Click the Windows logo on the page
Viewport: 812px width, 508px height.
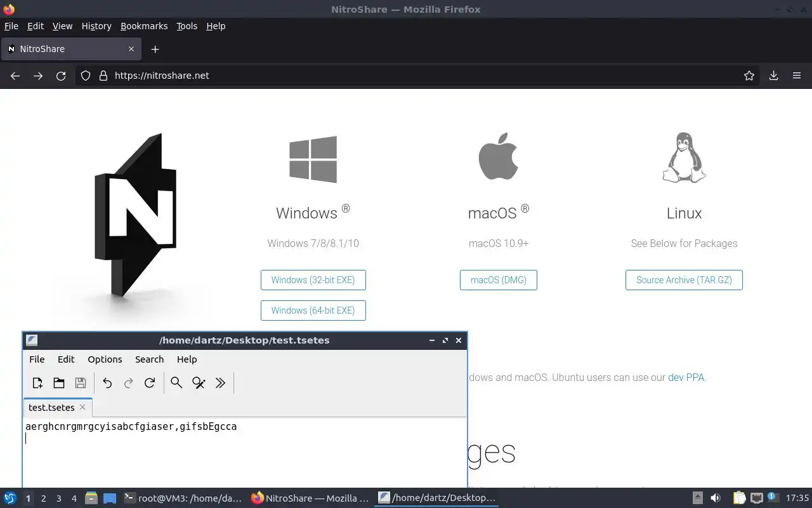click(x=313, y=159)
